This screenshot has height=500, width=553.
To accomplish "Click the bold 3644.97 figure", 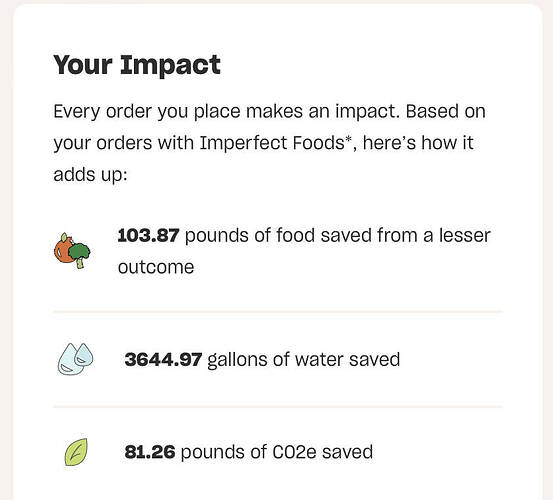I will [x=163, y=359].
